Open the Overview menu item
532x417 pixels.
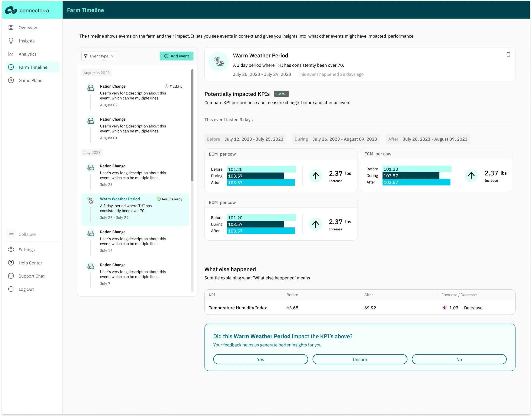click(28, 28)
